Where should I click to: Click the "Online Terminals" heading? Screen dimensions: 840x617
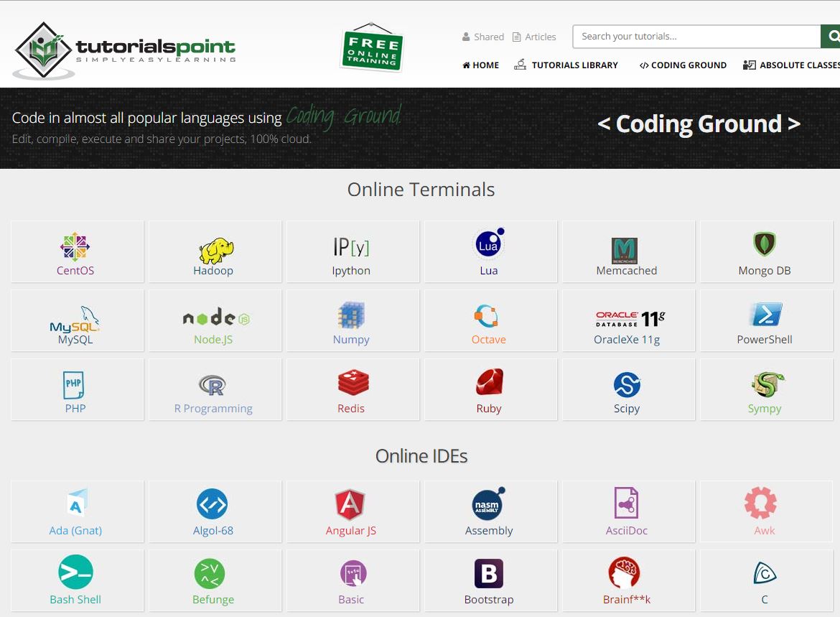tap(421, 189)
